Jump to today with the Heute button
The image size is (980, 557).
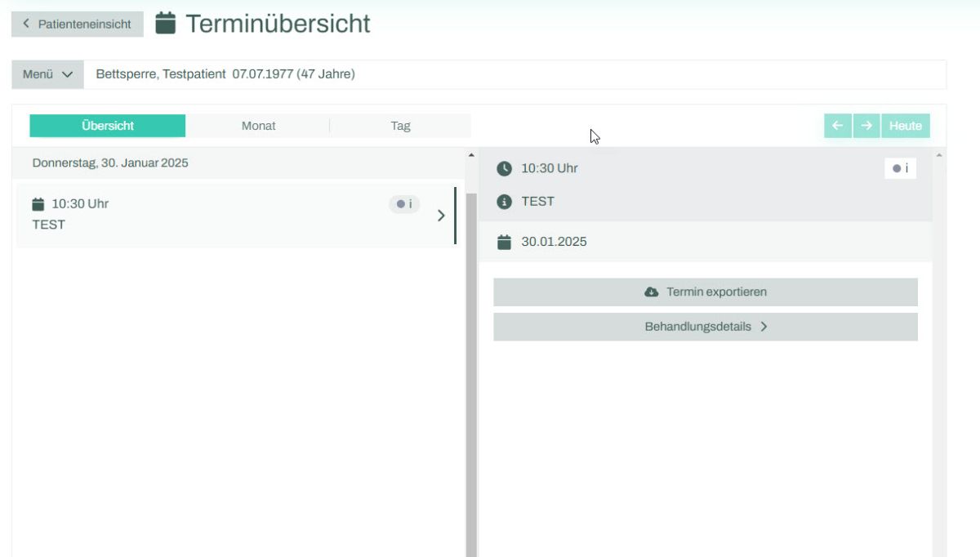point(905,126)
